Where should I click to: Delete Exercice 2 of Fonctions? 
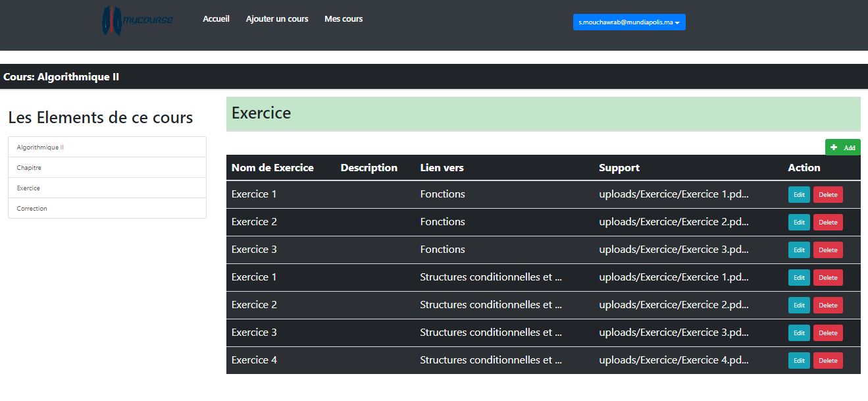tap(828, 223)
